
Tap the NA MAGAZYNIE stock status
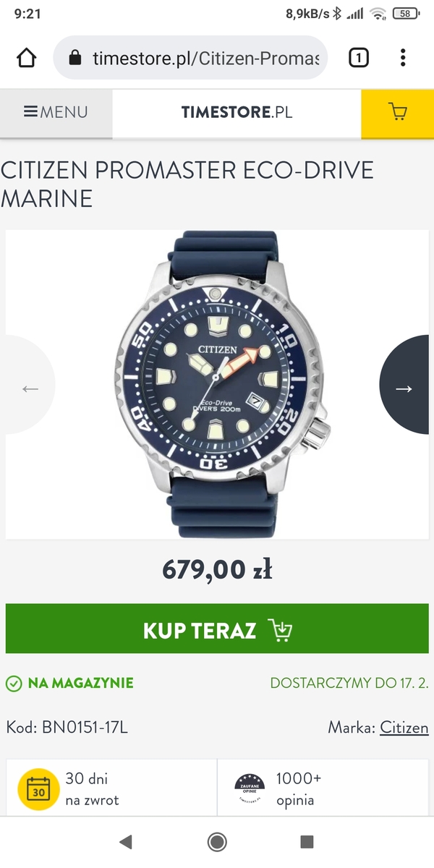tap(69, 683)
